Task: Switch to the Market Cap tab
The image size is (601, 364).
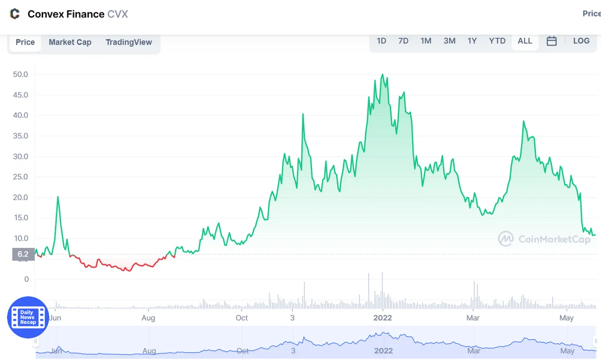Action: [70, 42]
